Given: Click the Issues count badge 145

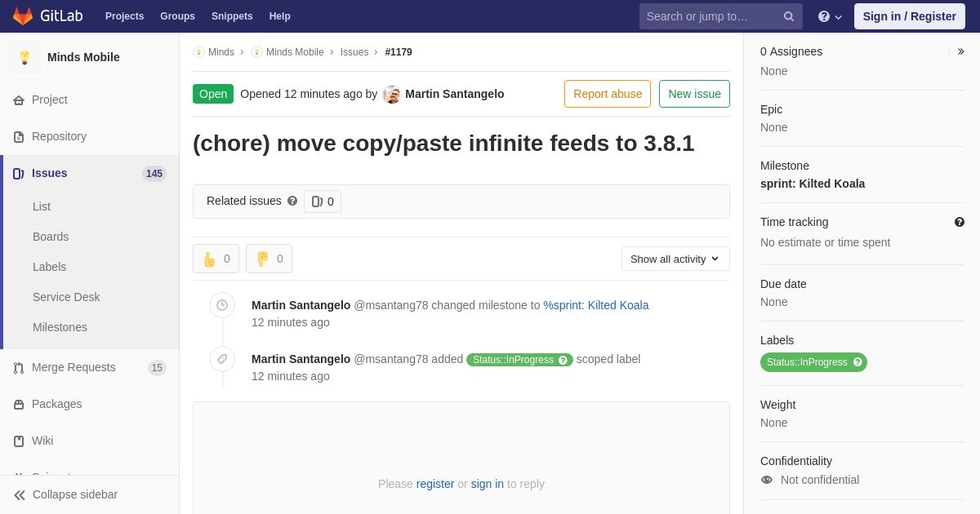Looking at the screenshot, I should click(154, 173).
